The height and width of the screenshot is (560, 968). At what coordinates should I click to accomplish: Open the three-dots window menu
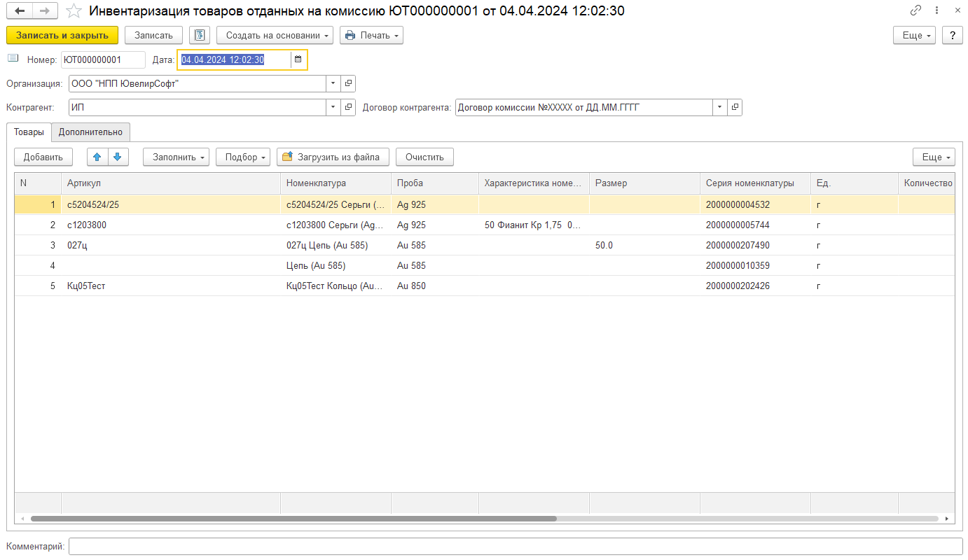(937, 10)
